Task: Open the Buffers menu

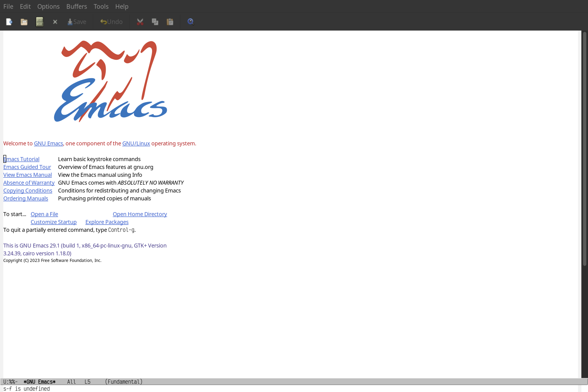Action: [76, 6]
